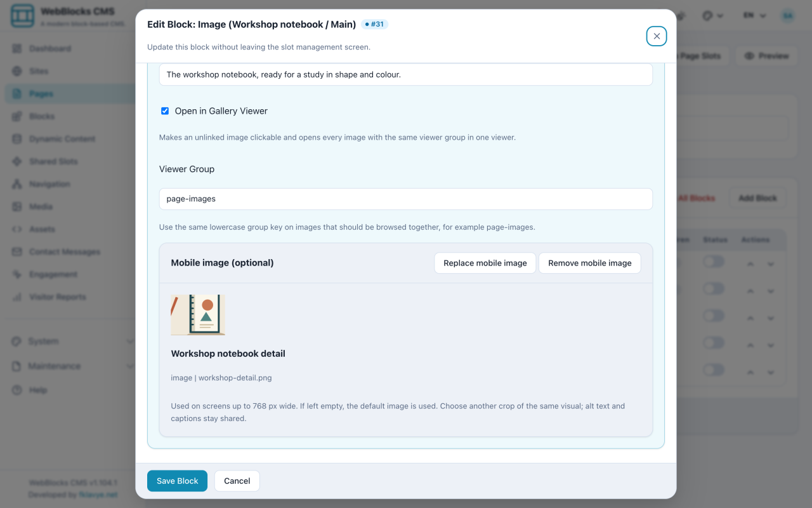The width and height of the screenshot is (812, 508).
Task: Open the Pages item in the sidebar
Action: (70, 94)
